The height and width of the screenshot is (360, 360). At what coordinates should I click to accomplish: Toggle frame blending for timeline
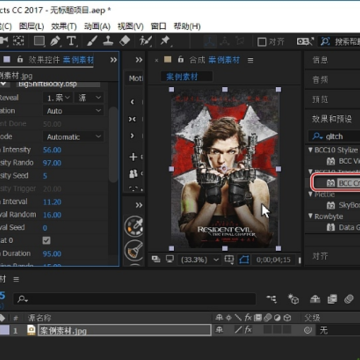coord(332,299)
